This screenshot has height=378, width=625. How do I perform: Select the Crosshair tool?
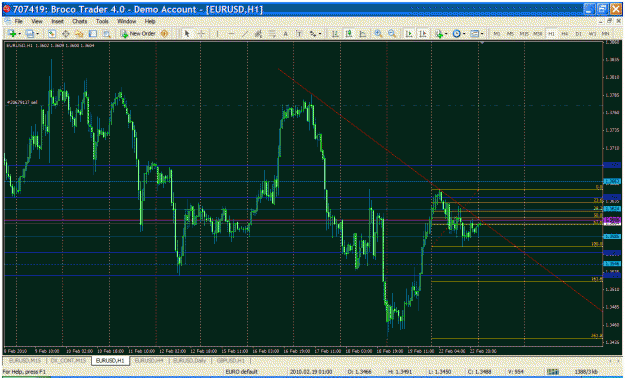click(201, 34)
